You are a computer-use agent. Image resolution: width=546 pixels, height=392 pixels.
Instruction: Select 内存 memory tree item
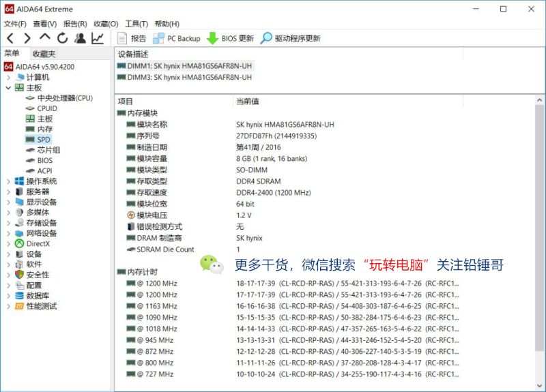[39, 129]
